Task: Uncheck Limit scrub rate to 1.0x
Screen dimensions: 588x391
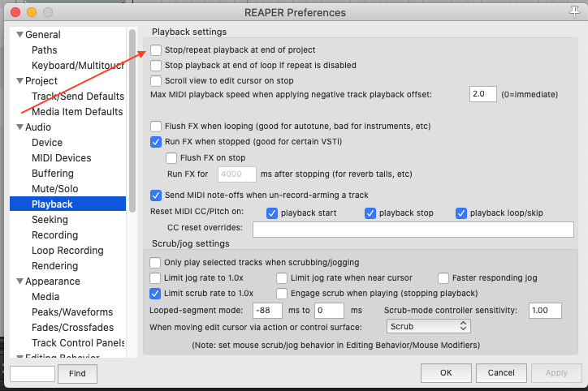Action: tap(155, 294)
